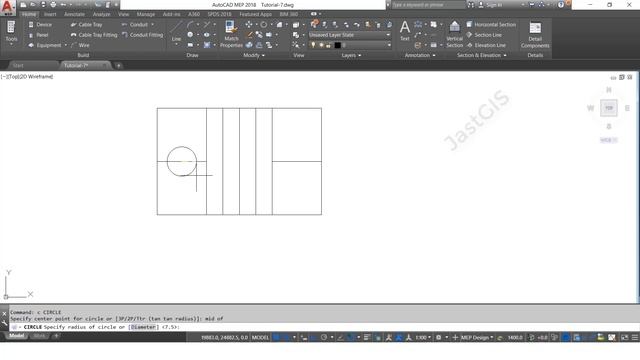
Task: Toggle MODEL space button in status bar
Action: 260,337
